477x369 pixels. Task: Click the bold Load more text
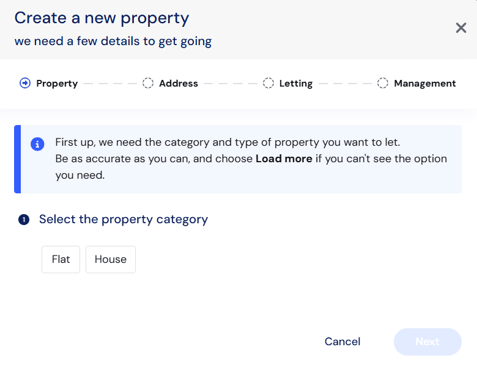[x=284, y=159]
